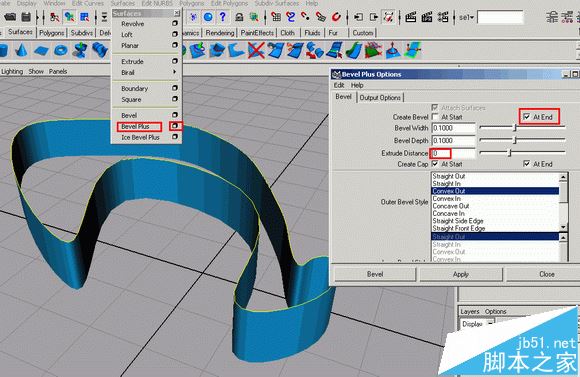Click the Apply button
Viewport: 580px width, 377px height.
pyautogui.click(x=461, y=274)
